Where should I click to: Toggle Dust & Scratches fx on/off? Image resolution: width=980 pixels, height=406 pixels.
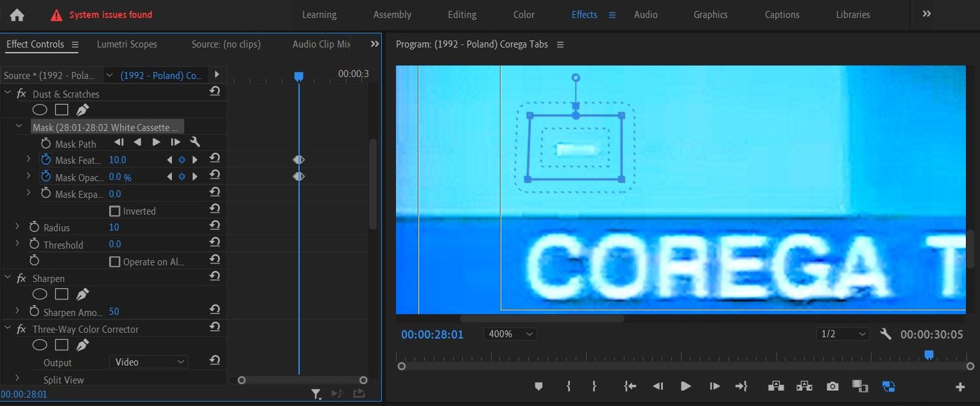(21, 93)
